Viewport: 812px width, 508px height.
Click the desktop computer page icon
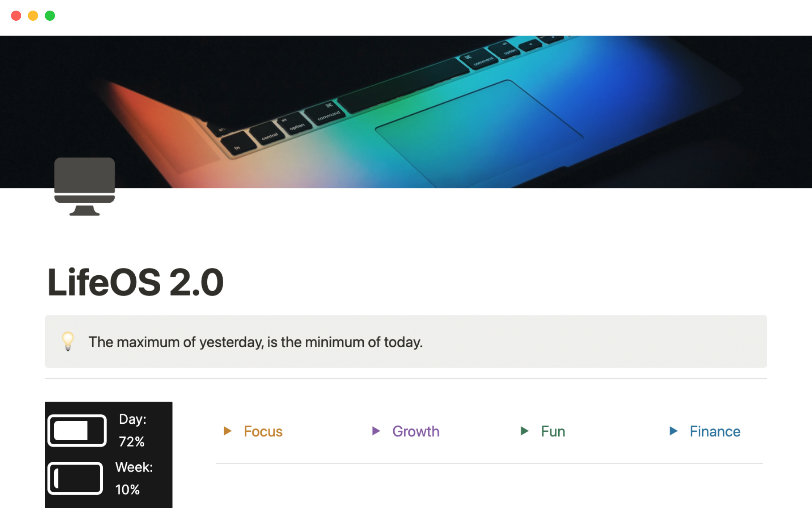point(85,186)
